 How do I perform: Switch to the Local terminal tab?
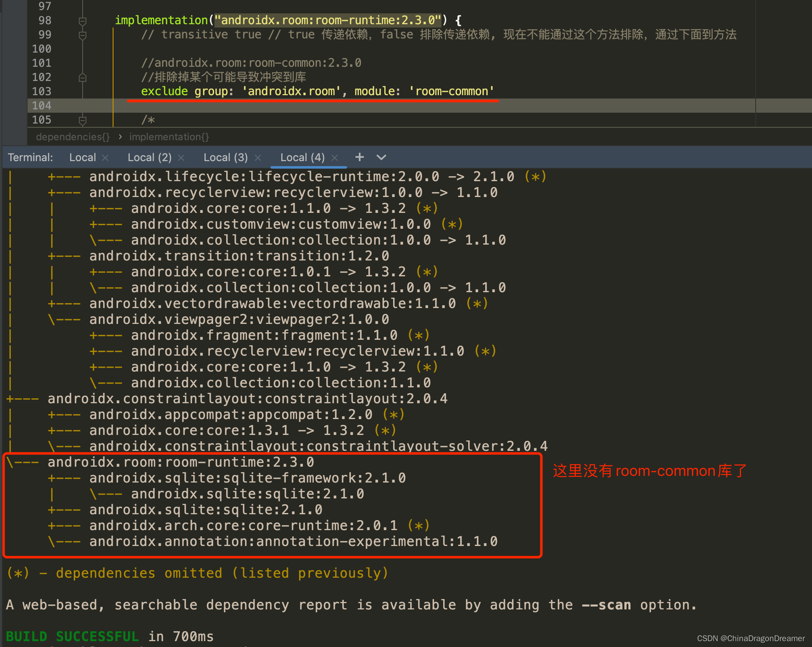click(83, 157)
